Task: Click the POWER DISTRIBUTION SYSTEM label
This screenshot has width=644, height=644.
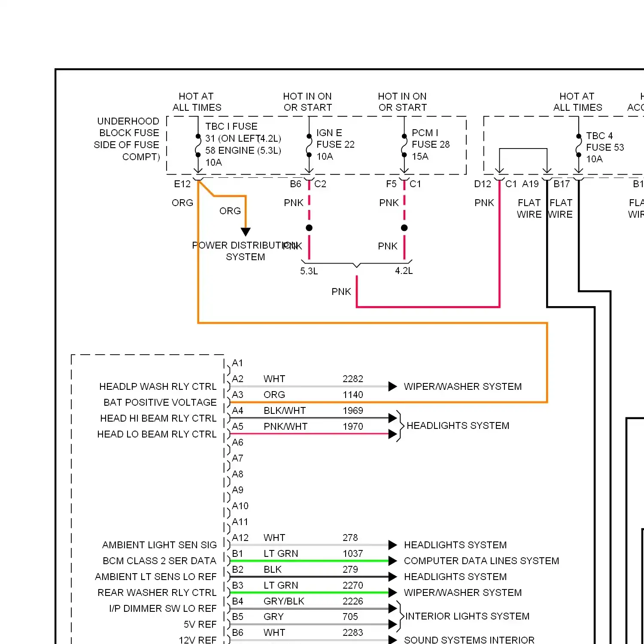Action: (x=245, y=251)
